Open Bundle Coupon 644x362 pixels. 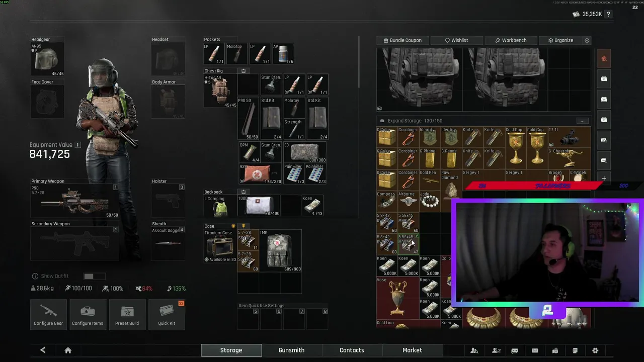pos(403,40)
